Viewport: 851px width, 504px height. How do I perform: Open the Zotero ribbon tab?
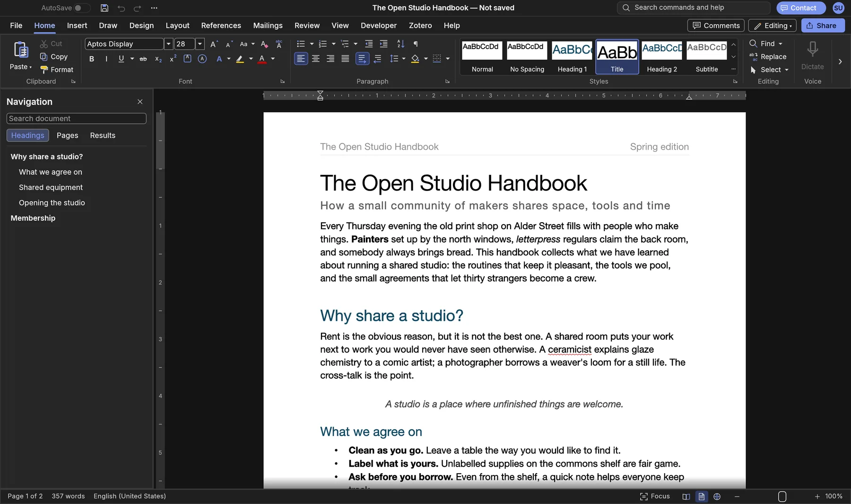point(420,26)
